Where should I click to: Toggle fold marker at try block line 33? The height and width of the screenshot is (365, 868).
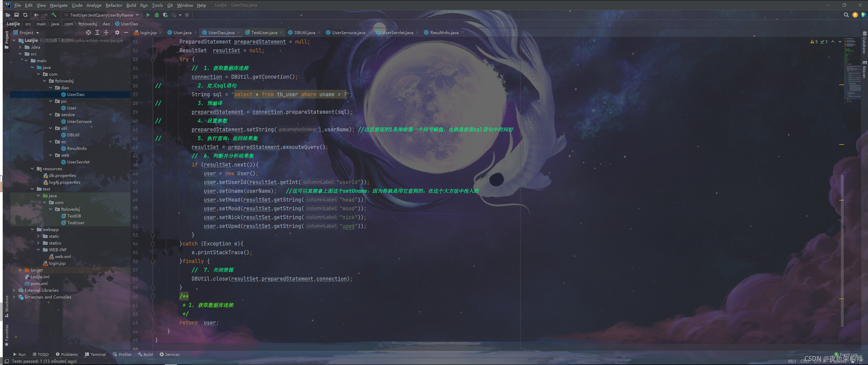pos(153,59)
